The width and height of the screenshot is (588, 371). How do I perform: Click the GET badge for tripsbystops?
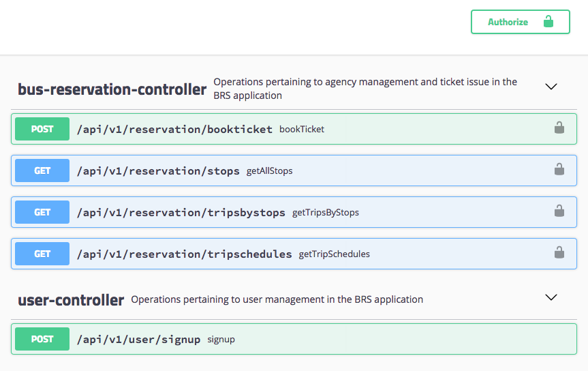pyautogui.click(x=42, y=212)
